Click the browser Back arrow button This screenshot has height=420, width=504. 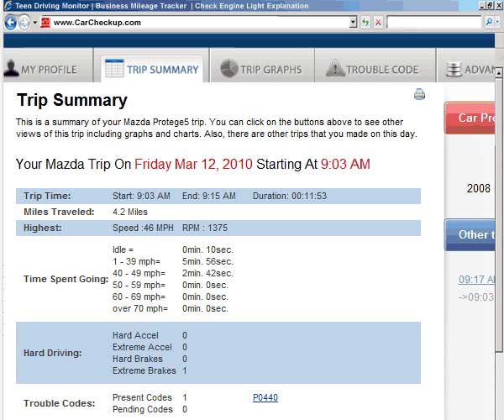pos(10,23)
